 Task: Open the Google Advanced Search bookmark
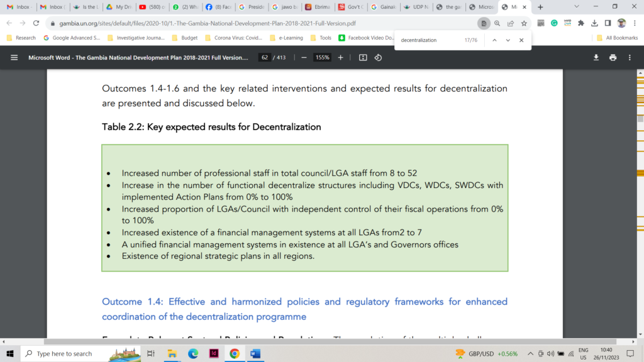point(70,38)
